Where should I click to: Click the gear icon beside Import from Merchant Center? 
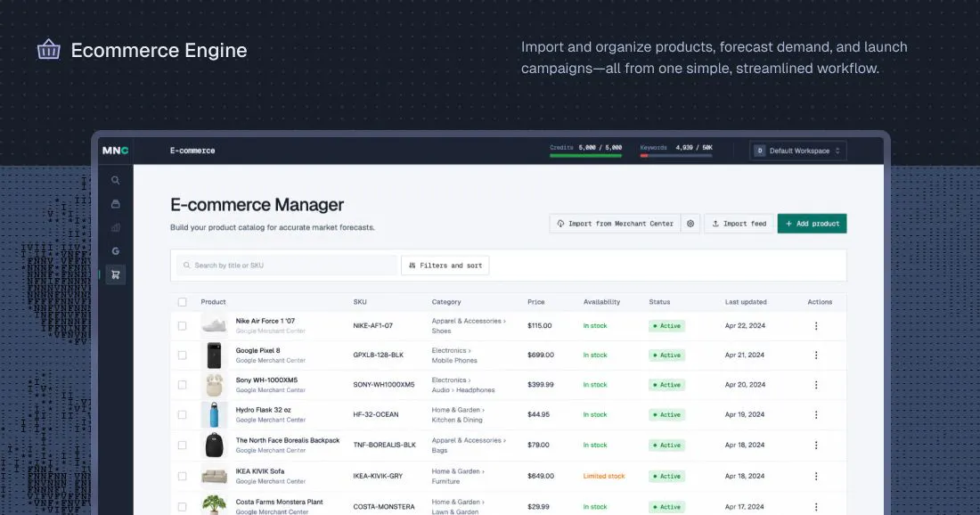pos(690,224)
